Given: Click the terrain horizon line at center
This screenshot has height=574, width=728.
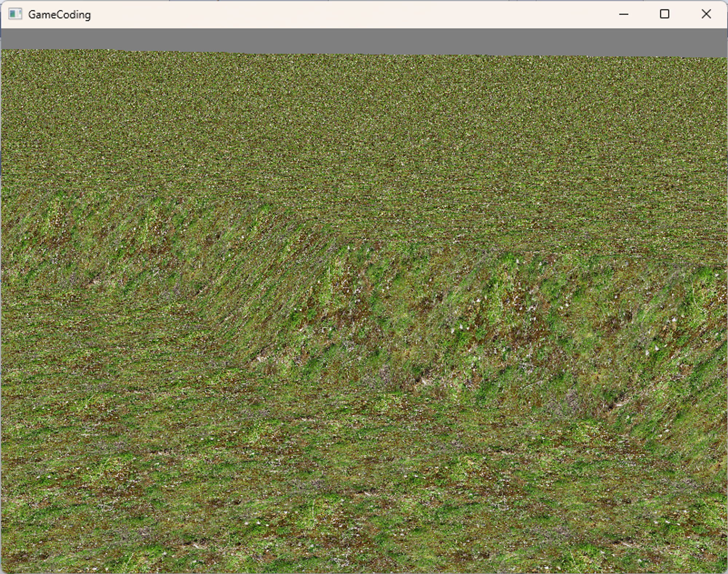Looking at the screenshot, I should point(364,54).
